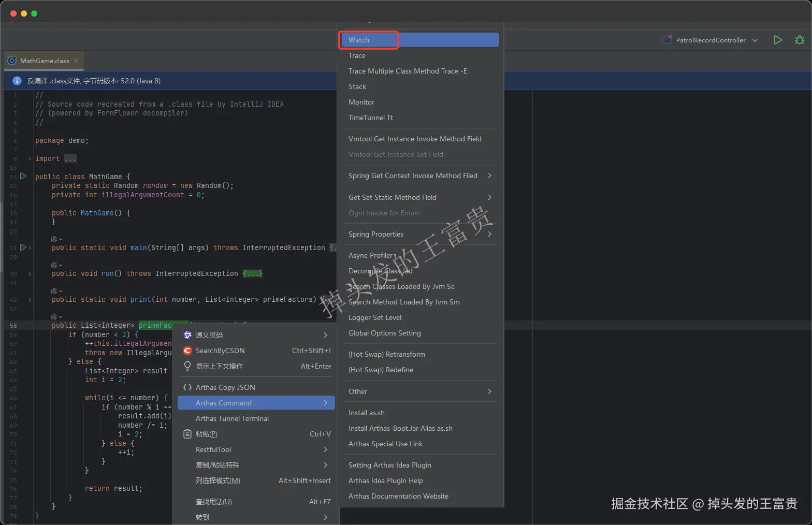Select Arthas Copy JSON braces icon
This screenshot has height=525, width=812.
[187, 387]
